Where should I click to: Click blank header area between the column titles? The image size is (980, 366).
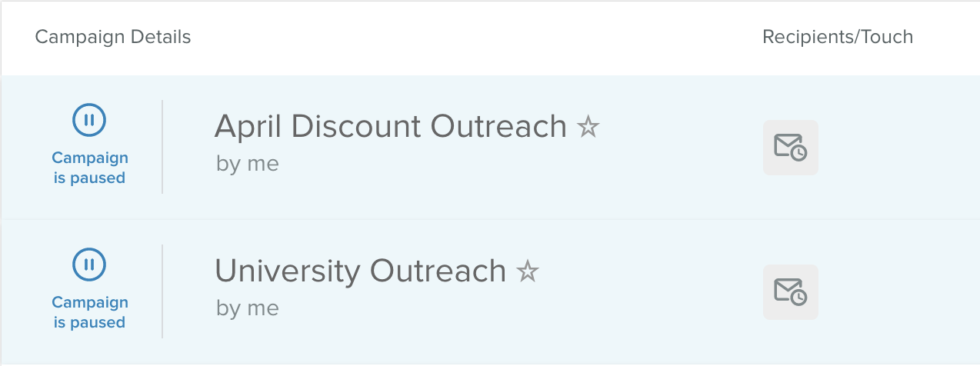[477, 37]
